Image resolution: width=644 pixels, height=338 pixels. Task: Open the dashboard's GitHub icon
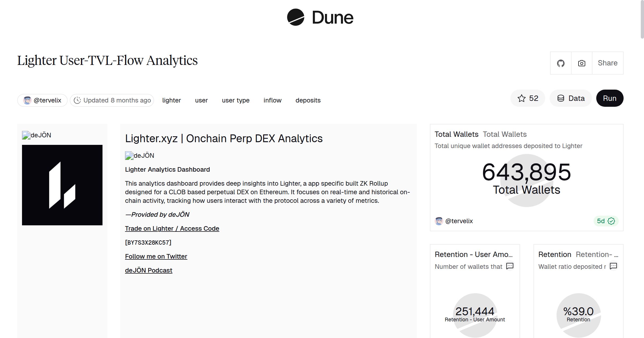(561, 63)
